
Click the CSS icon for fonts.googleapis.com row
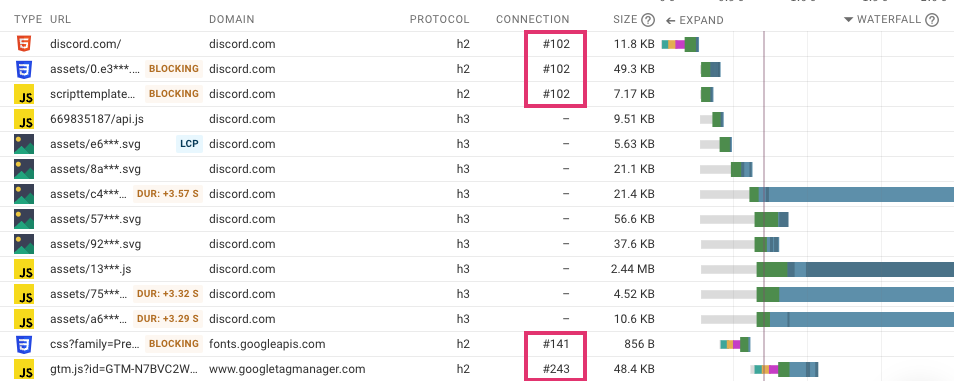click(x=24, y=344)
